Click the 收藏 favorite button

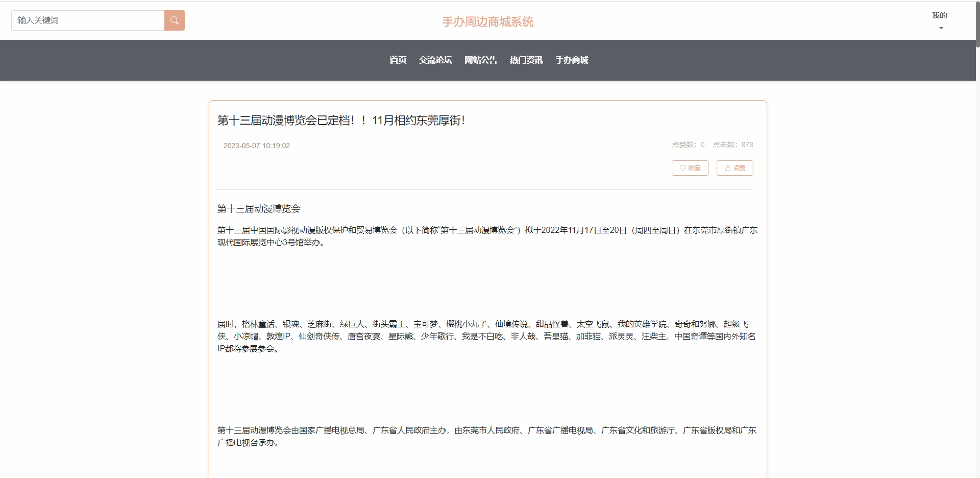pos(690,168)
